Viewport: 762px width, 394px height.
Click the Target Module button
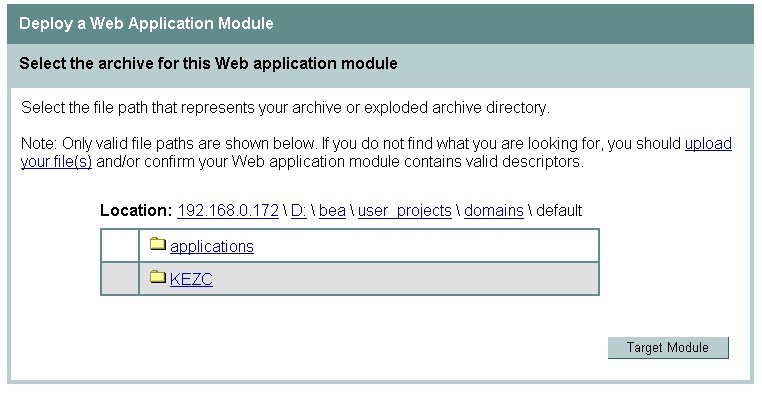tap(668, 348)
